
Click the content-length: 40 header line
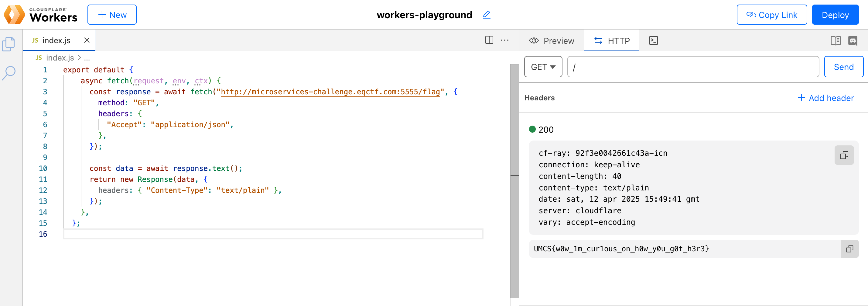tap(580, 176)
